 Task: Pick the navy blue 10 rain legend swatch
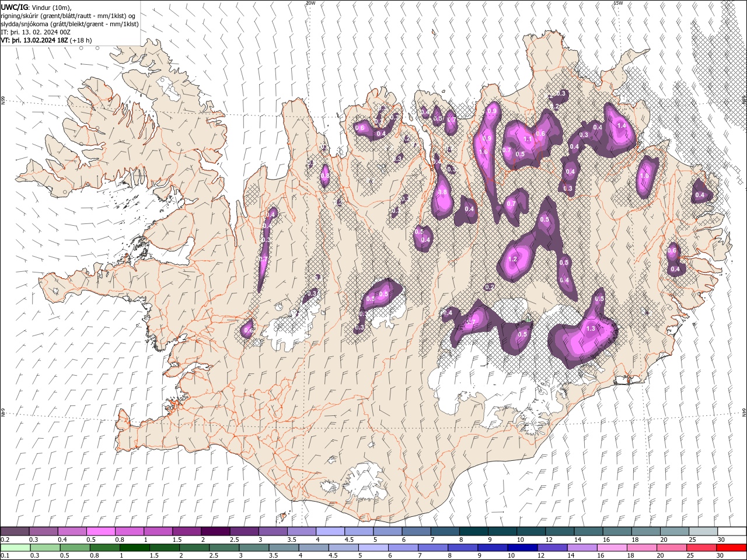click(x=522, y=548)
